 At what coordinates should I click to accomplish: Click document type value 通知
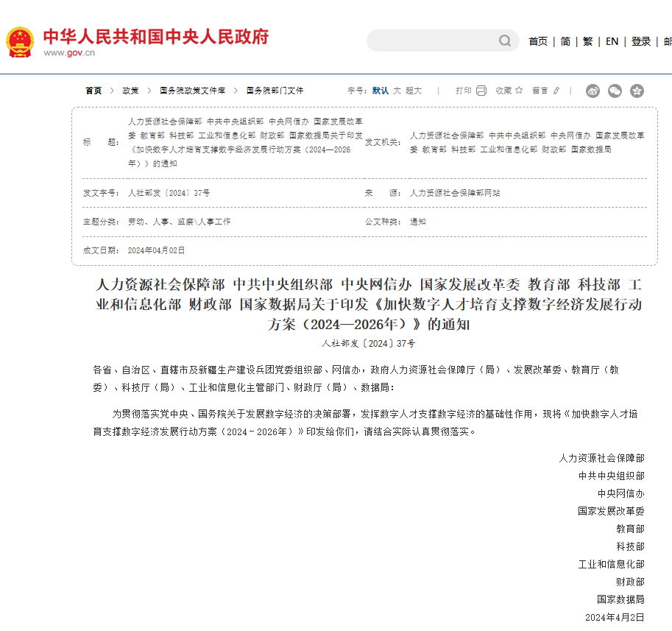click(418, 222)
